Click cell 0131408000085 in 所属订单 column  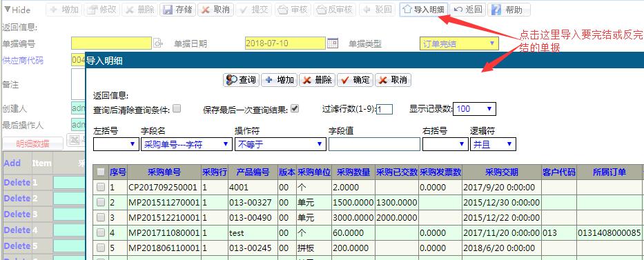[609, 233]
